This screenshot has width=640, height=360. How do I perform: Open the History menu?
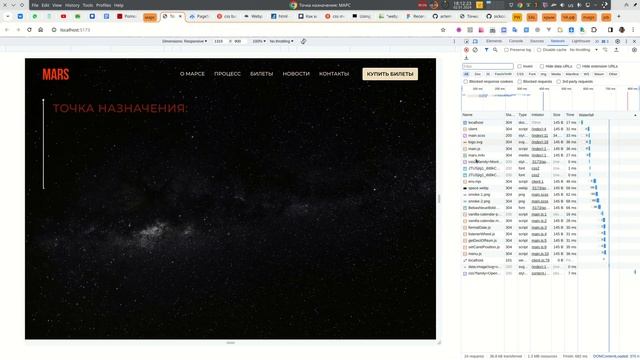point(72,5)
